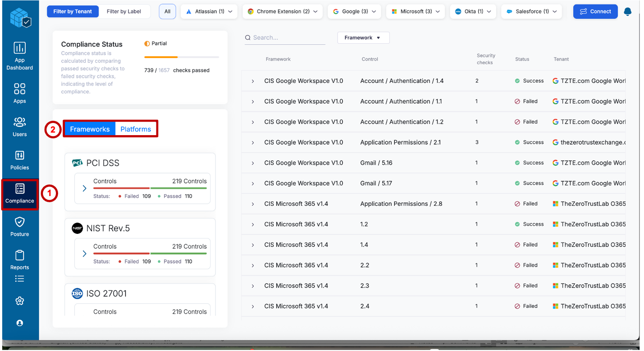Select Filter by Label toggle
Screen dimensions: 644x351
[x=124, y=12]
